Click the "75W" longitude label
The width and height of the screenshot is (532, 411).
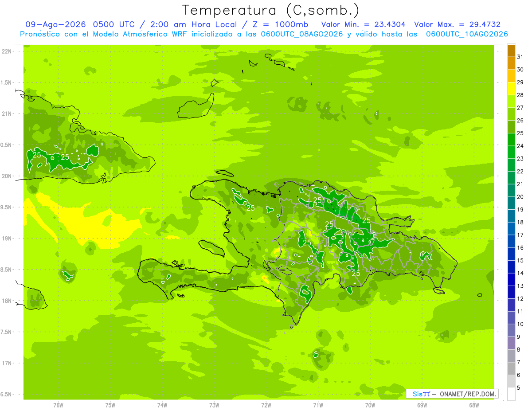coord(110,405)
